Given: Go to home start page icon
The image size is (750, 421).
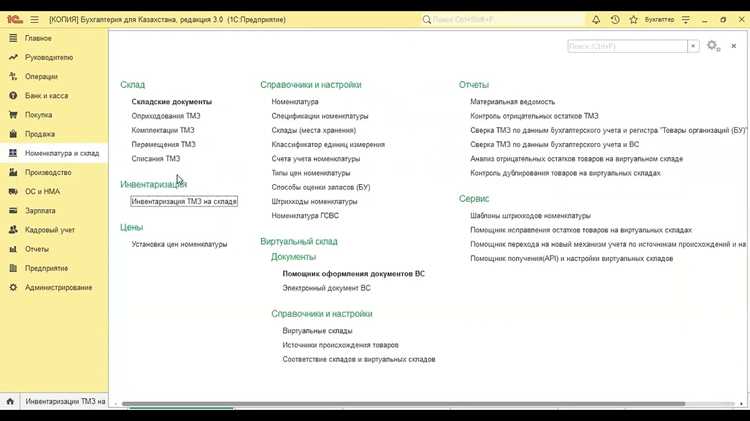Looking at the screenshot, I should 10,401.
